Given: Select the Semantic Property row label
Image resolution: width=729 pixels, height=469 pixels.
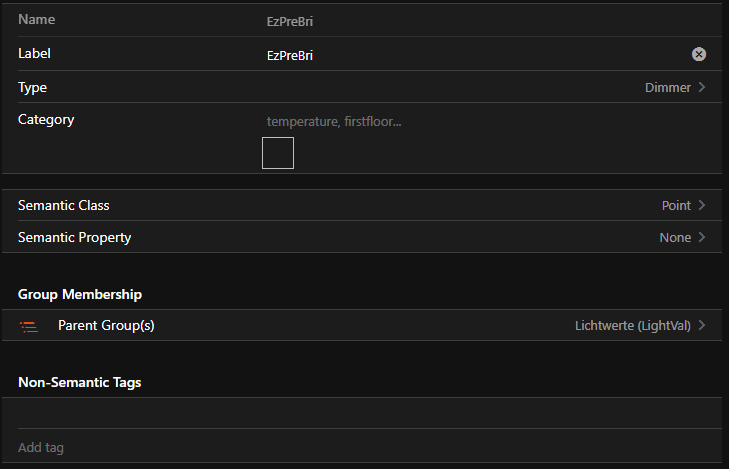Looking at the screenshot, I should pos(74,238).
